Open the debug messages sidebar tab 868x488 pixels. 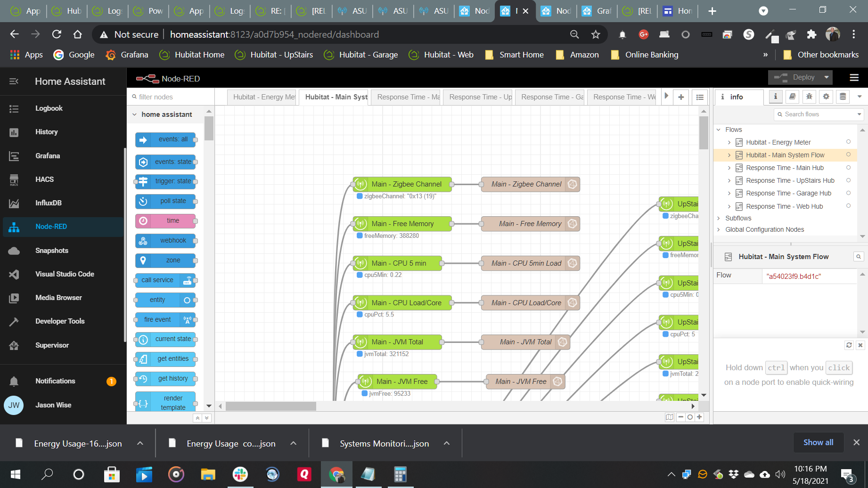[809, 97]
